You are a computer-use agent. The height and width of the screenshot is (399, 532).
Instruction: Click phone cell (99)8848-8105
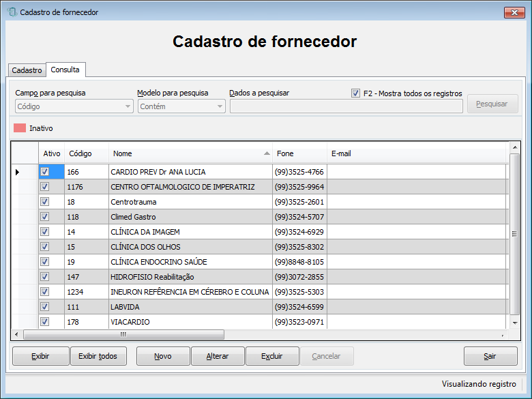(x=299, y=262)
